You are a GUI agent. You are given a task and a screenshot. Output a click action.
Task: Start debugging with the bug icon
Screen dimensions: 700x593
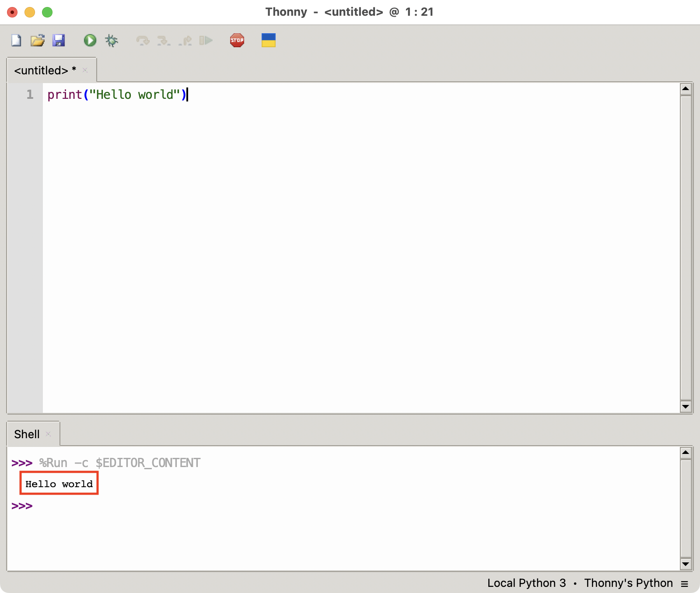point(112,41)
